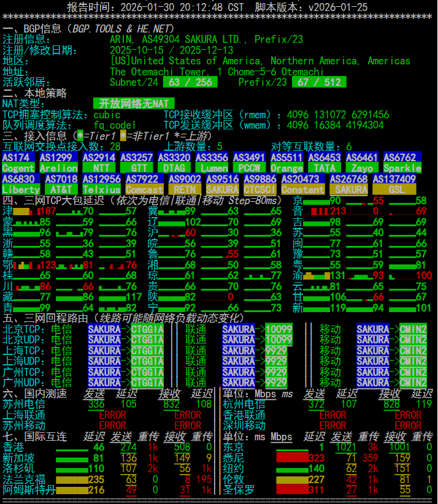Select the script version v2026-01-25
Viewport: 438px width, 504px height.
point(337,7)
